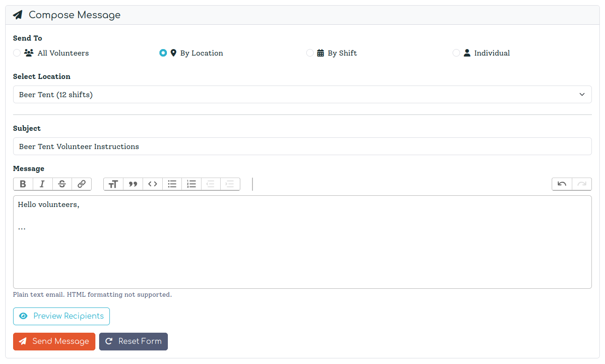Select the By Location option
This screenshot has width=605, height=364.
click(163, 53)
